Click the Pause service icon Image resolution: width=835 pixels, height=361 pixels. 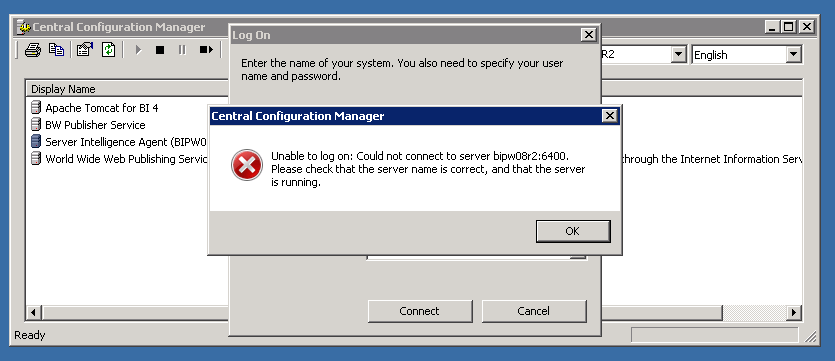pyautogui.click(x=182, y=50)
